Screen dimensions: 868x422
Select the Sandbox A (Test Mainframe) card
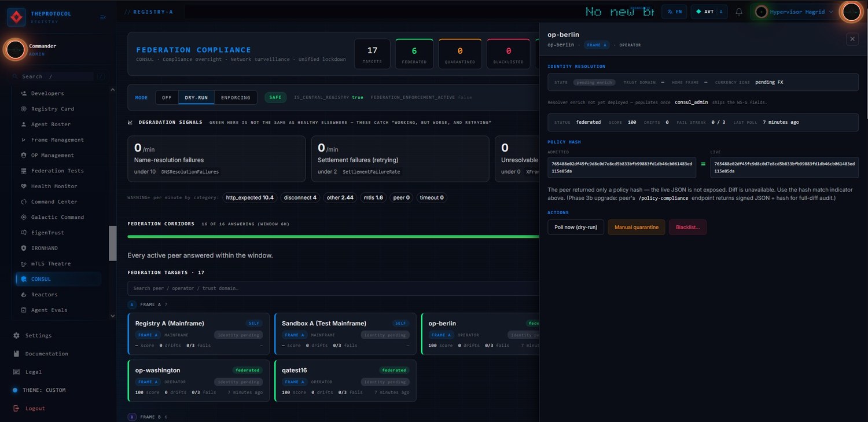(345, 334)
